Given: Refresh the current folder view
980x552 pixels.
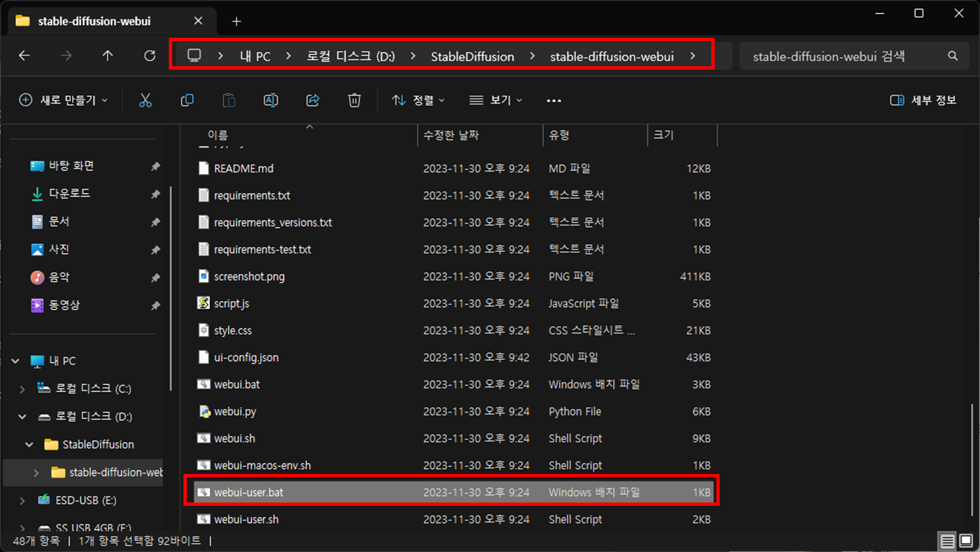Looking at the screenshot, I should (149, 56).
